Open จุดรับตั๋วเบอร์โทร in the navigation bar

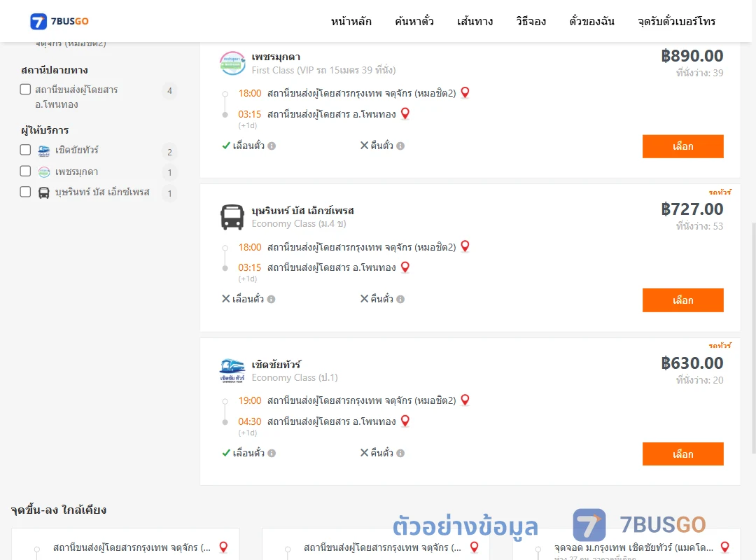(676, 21)
